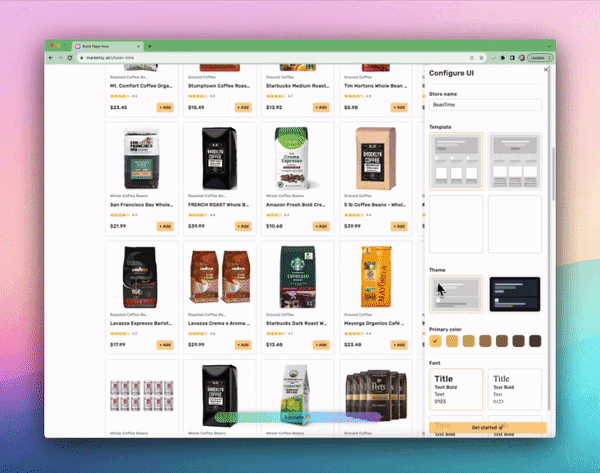Open a new browser tab with plus icon
Screen dimensions: 600x473
click(x=150, y=46)
